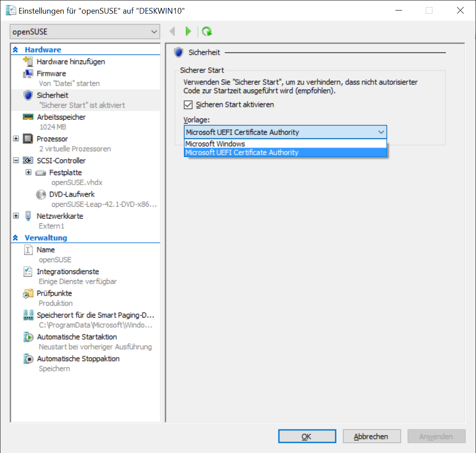476x453 pixels.
Task: Click the Arbeitsspeicher memory chip icon
Action: tap(28, 117)
